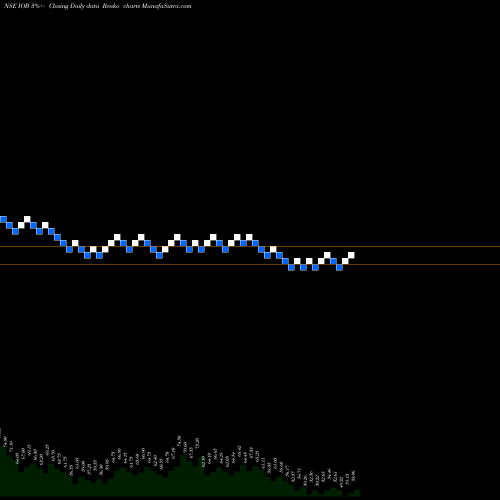This screenshot has height=500, width=500.
Task: Click the 'MunafaSutra.com' text in the header
Action: (x=166, y=6)
